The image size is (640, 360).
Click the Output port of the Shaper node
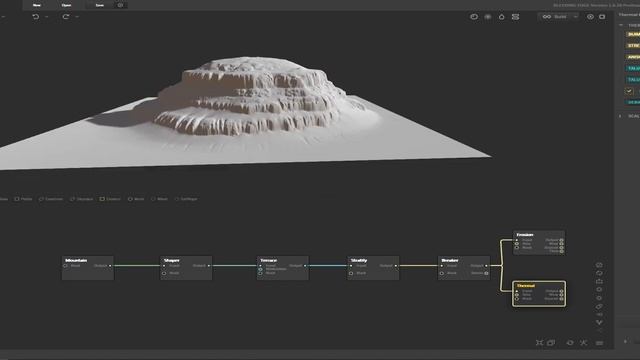209,266
